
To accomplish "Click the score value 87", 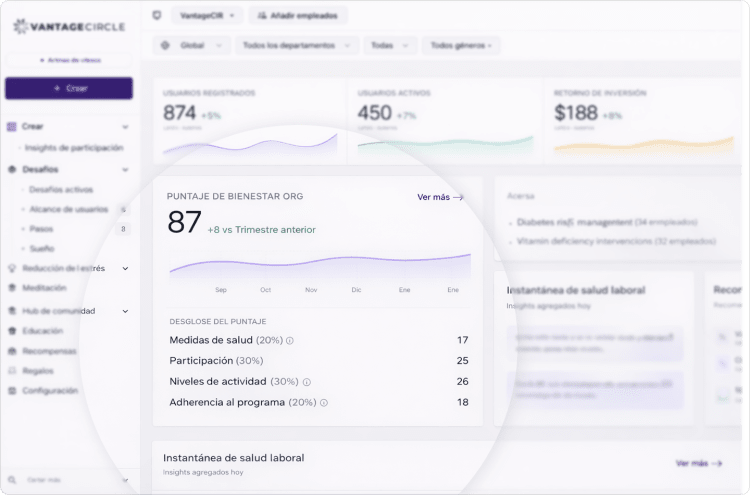I will (184, 223).
